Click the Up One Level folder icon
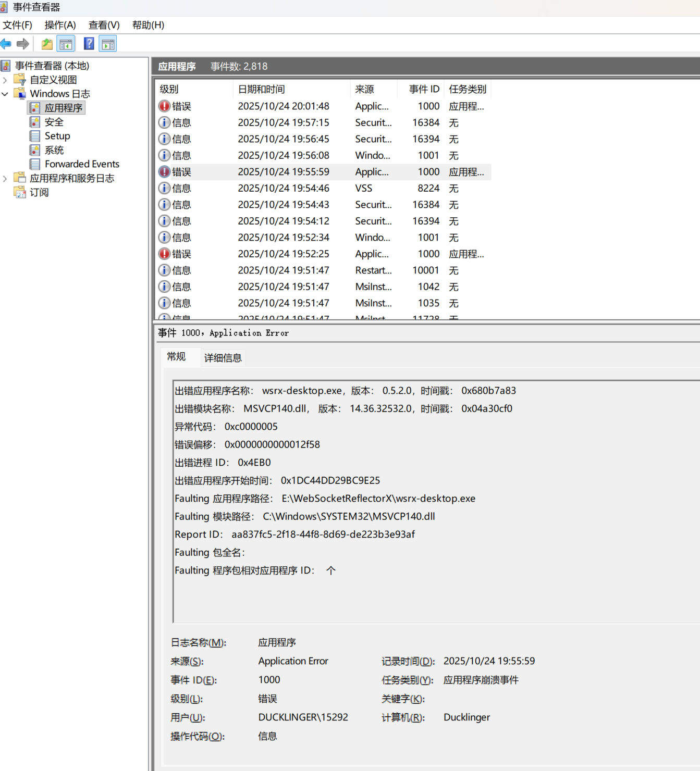The width and height of the screenshot is (700, 771). (47, 44)
